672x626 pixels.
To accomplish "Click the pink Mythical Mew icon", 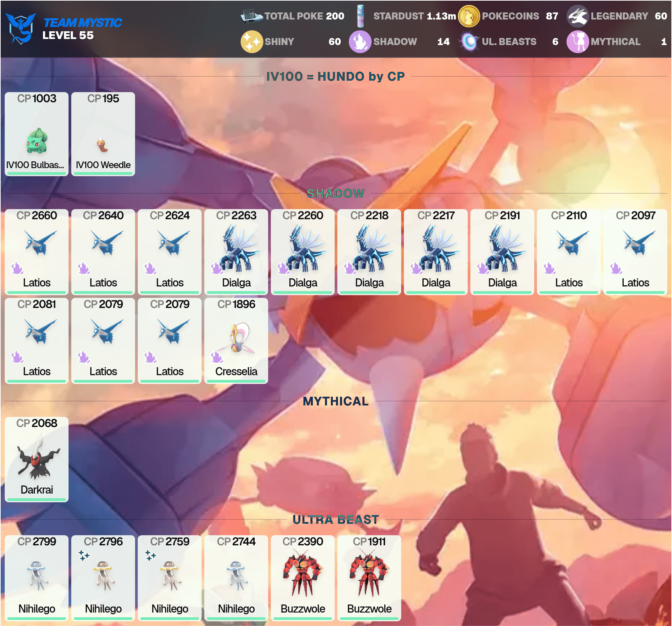I will coord(578,42).
